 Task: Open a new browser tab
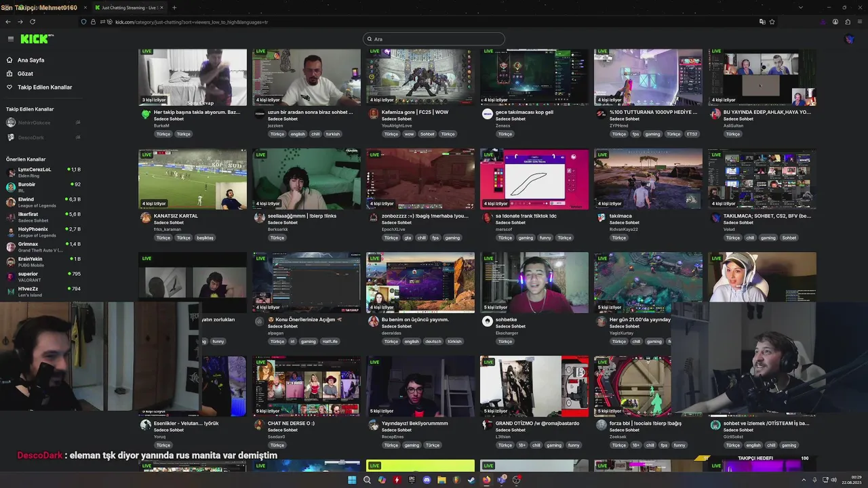[174, 7]
